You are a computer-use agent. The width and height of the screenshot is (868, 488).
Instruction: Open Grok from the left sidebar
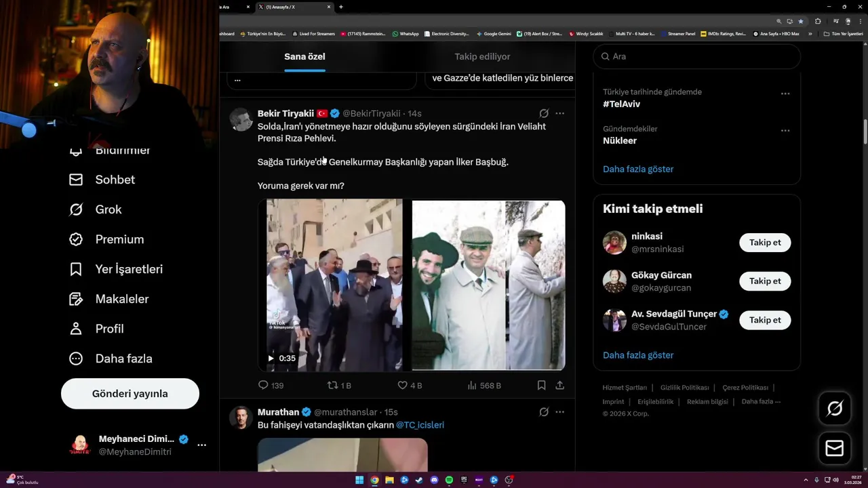95,209
